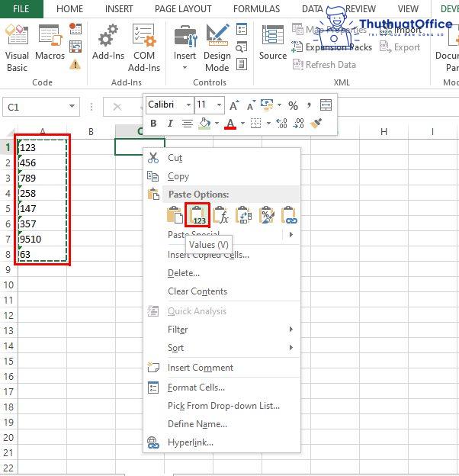The width and height of the screenshot is (459, 476).
Task: Expand the Name Box dropdown arrow
Action: click(x=72, y=106)
